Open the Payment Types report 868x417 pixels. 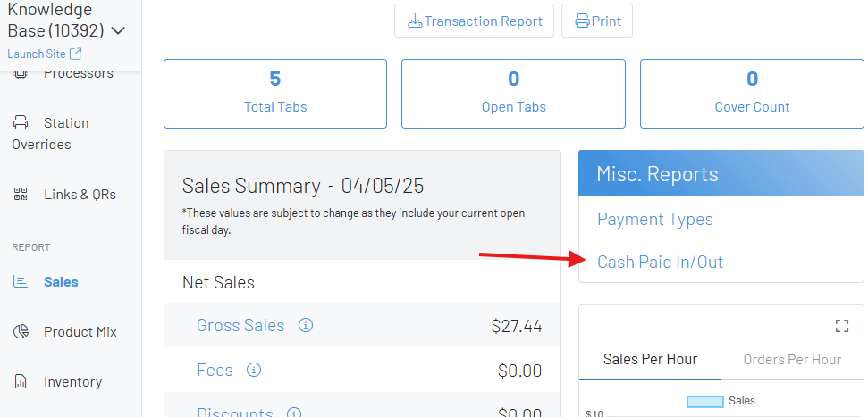(654, 219)
